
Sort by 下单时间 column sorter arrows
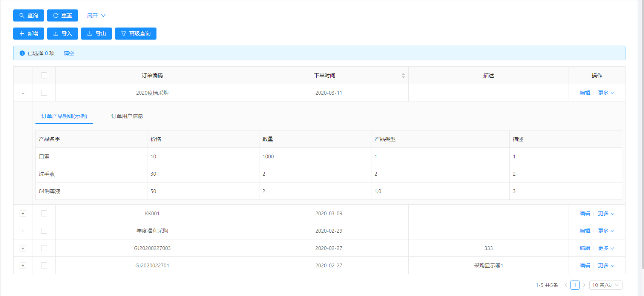point(403,75)
